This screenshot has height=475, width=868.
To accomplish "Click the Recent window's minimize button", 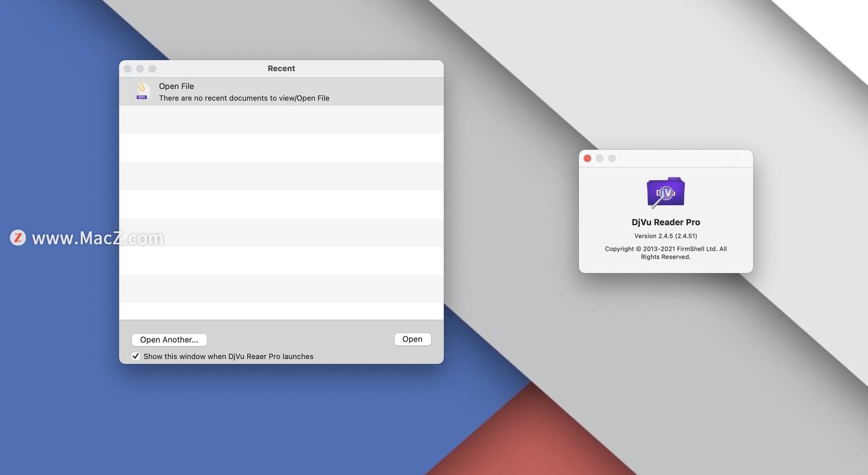I will (140, 69).
